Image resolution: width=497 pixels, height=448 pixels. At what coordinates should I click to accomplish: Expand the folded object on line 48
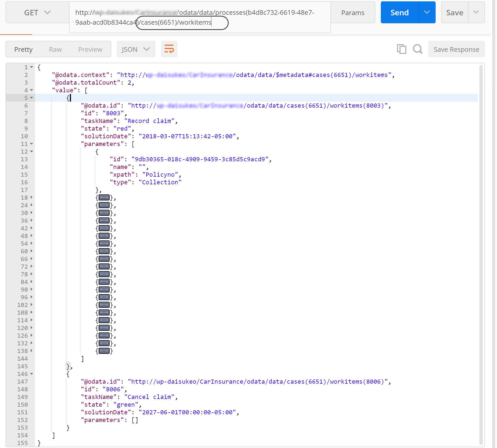tap(104, 236)
